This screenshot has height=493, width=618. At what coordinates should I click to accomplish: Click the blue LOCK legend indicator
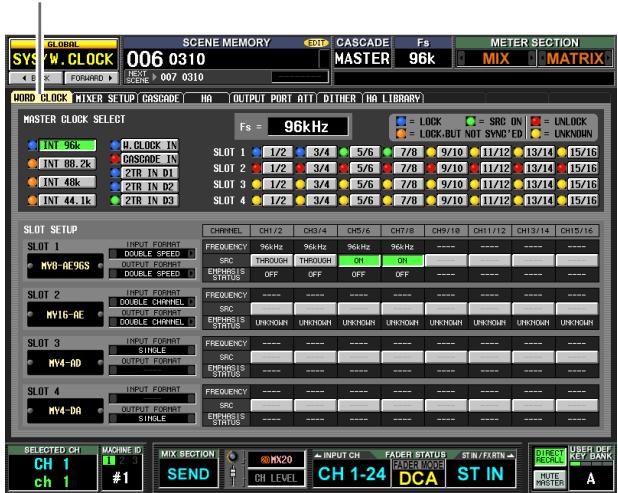click(x=401, y=121)
